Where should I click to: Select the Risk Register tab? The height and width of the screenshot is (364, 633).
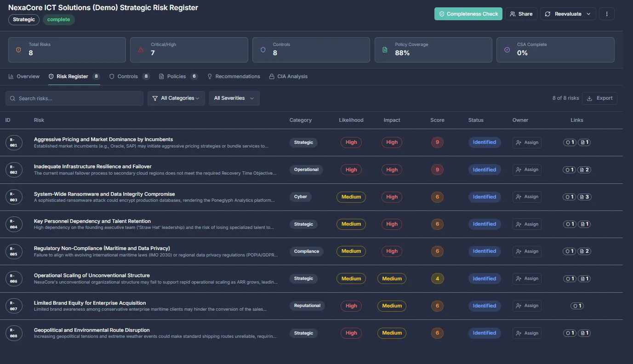[74, 76]
